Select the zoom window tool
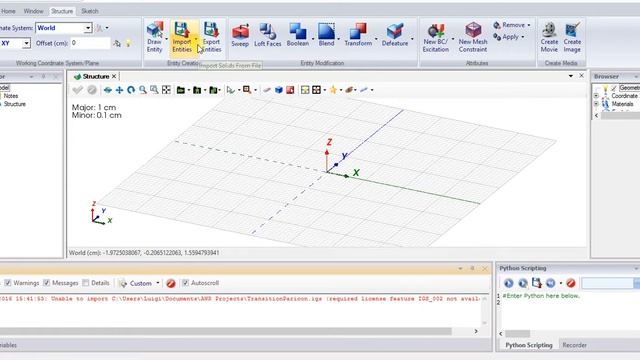This screenshot has height=360, width=640. (154, 90)
